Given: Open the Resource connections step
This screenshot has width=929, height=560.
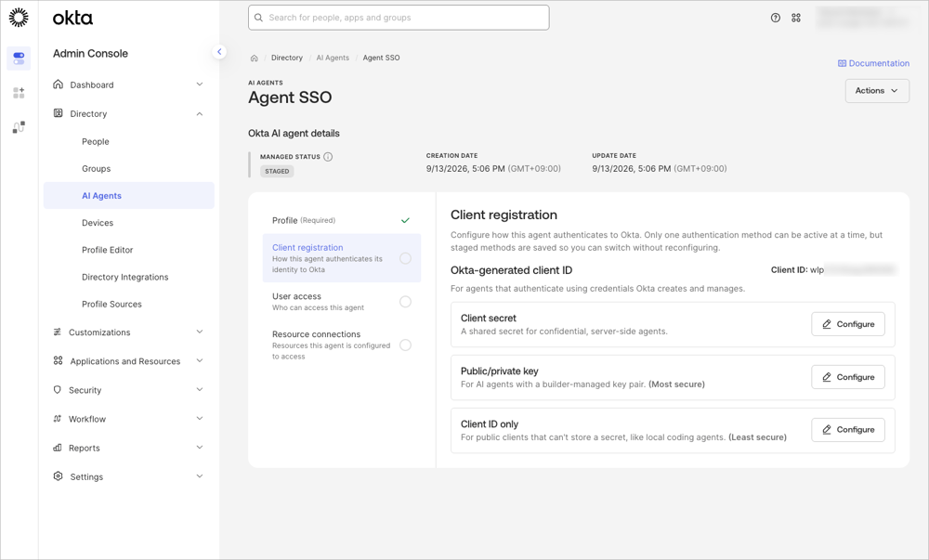Looking at the screenshot, I should pyautogui.click(x=341, y=345).
